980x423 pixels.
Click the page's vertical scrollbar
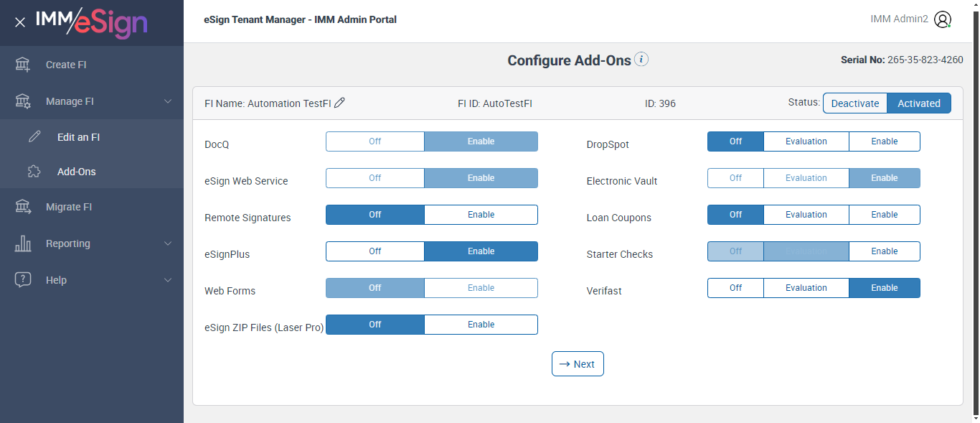975,215
